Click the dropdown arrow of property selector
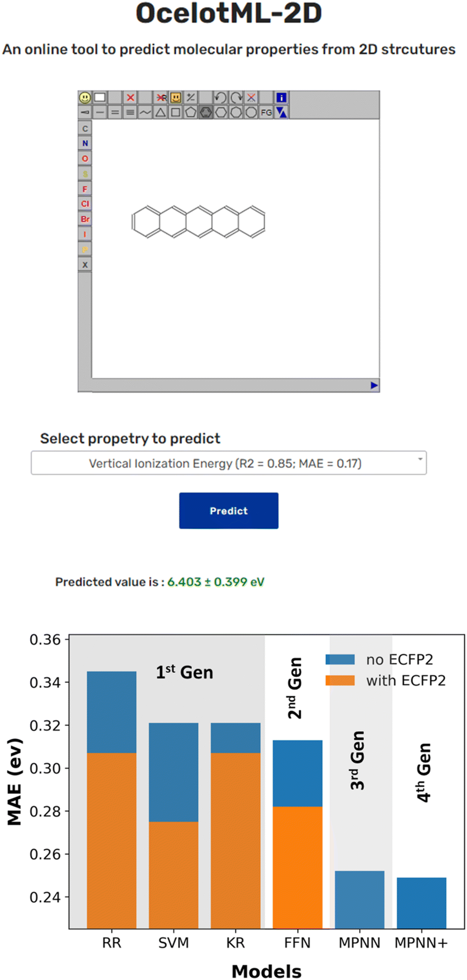Image resolution: width=467 pixels, height=980 pixels. pyautogui.click(x=420, y=459)
